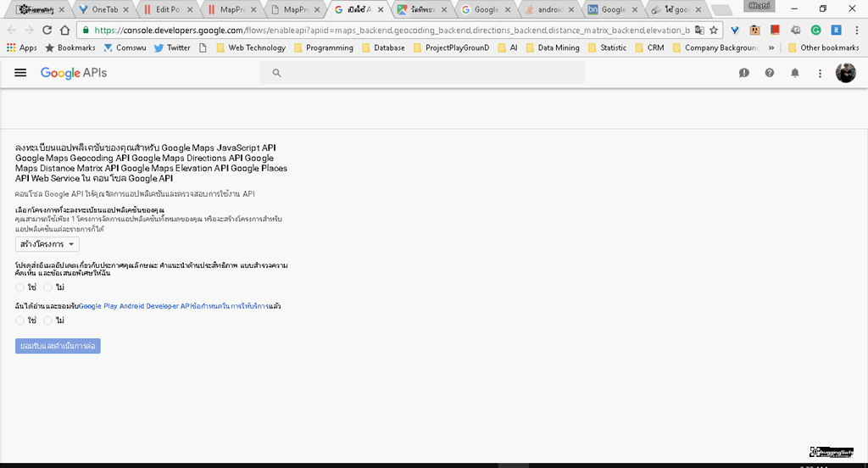The width and height of the screenshot is (868, 468).
Task: Open the Twitter bookmark
Action: point(172,47)
